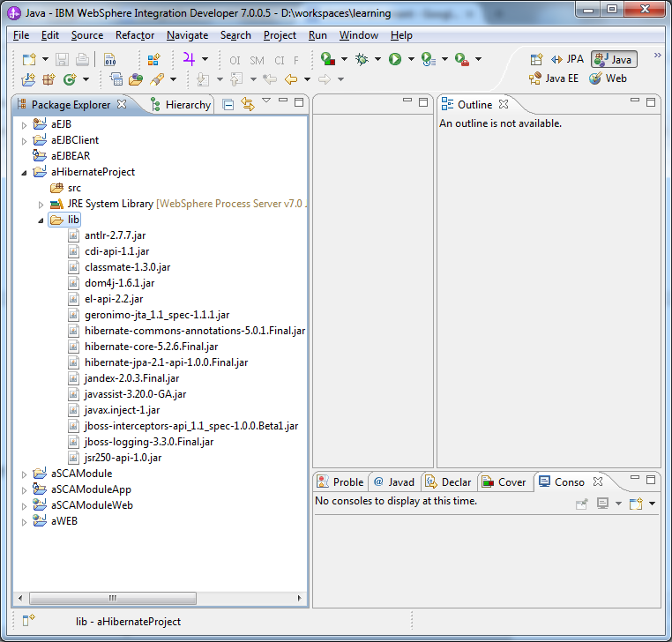The image size is (672, 642).
Task: Close the Outline view tab
Action: click(x=504, y=104)
